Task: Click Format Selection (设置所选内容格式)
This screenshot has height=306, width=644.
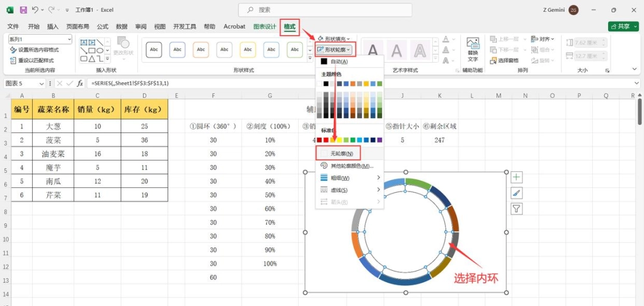Action: pos(35,50)
